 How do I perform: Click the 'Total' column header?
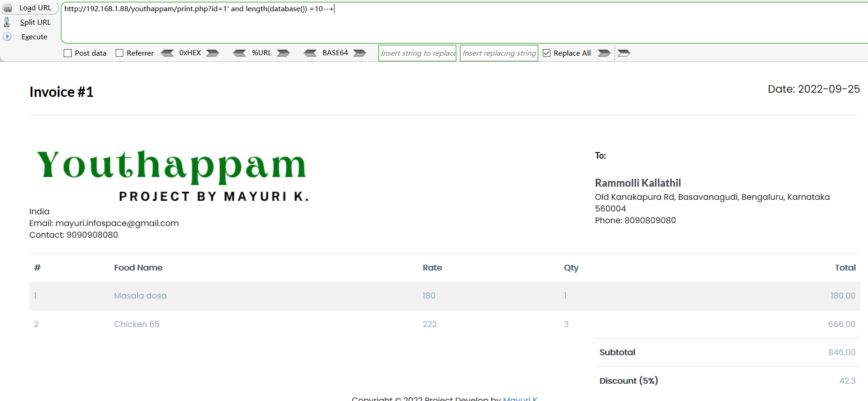pyautogui.click(x=845, y=268)
